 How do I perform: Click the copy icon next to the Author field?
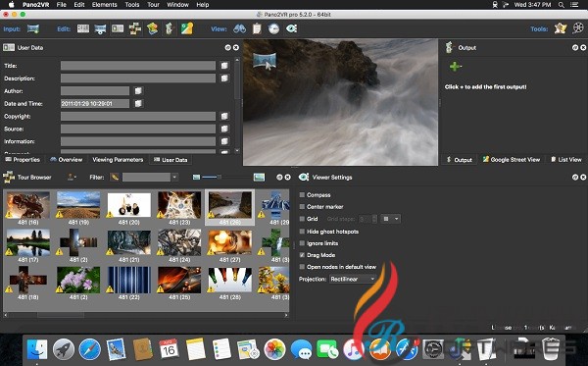click(x=138, y=91)
